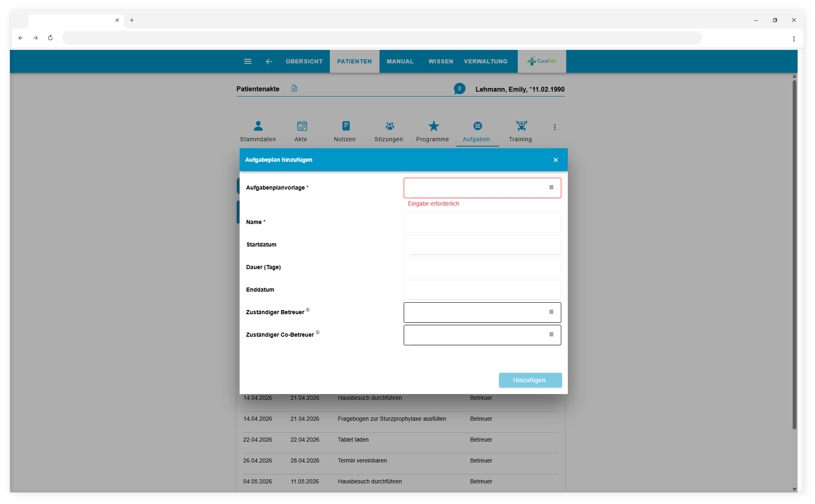Open the browser three-dot menu

(794, 39)
